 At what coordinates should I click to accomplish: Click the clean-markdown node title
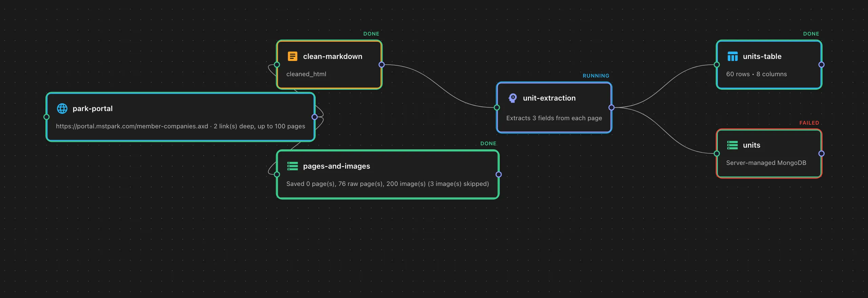[x=333, y=57]
